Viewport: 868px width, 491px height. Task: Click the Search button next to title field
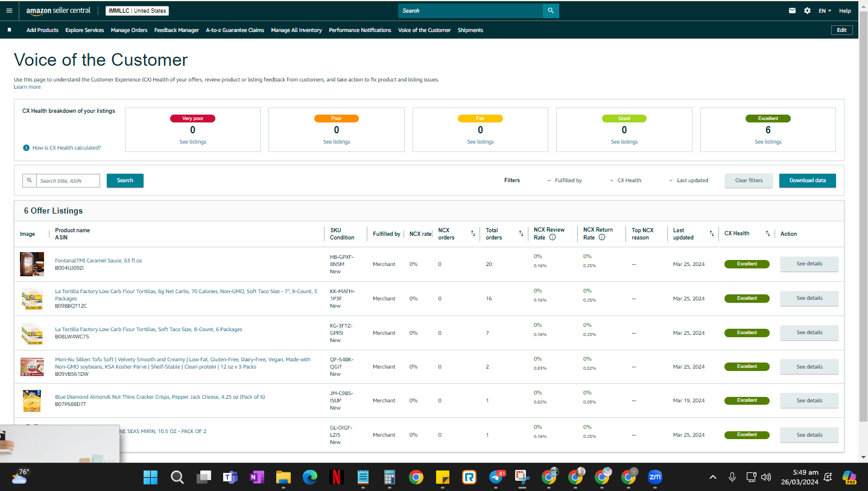click(125, 180)
